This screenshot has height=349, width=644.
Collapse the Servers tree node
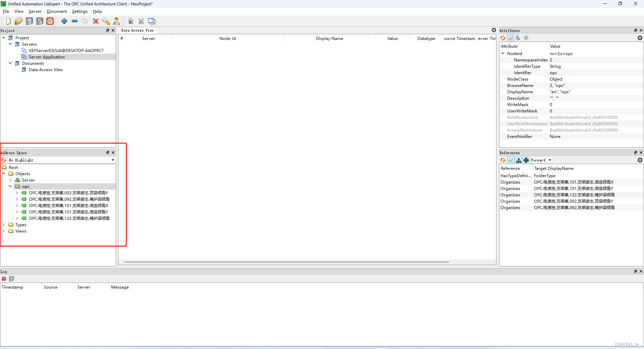click(10, 44)
